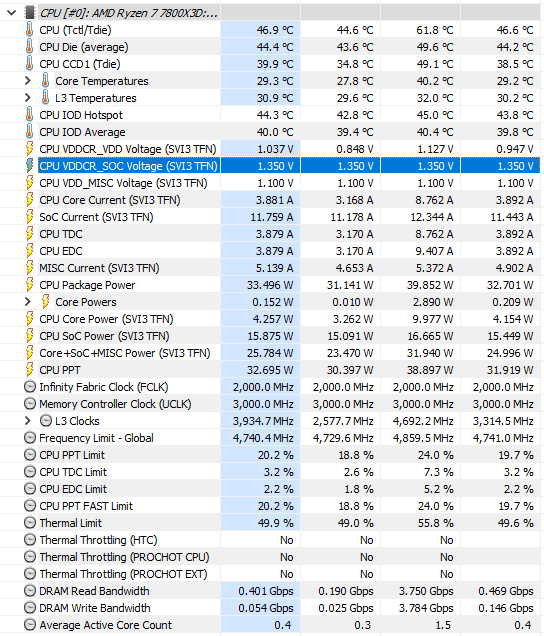Expand the Core Powers row
The image size is (544, 636).
click(28, 302)
